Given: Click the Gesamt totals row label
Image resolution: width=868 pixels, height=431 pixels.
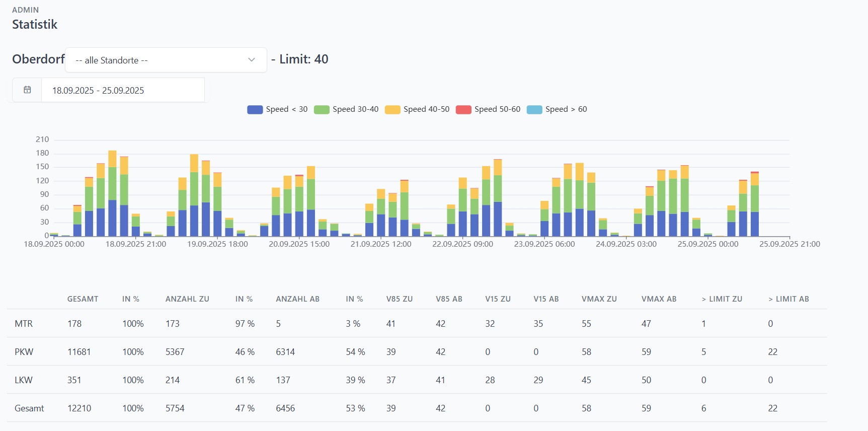Looking at the screenshot, I should tap(29, 408).
